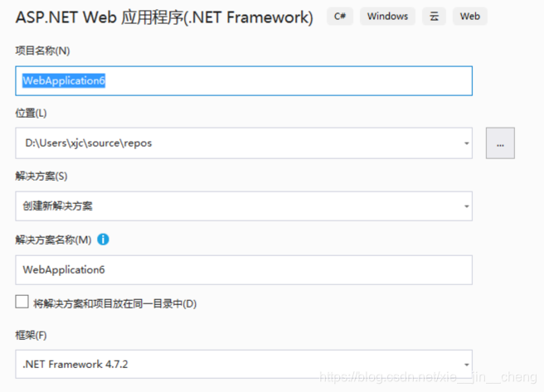This screenshot has height=392, width=544.
Task: Click the 框架(F) label
Action: 31,335
